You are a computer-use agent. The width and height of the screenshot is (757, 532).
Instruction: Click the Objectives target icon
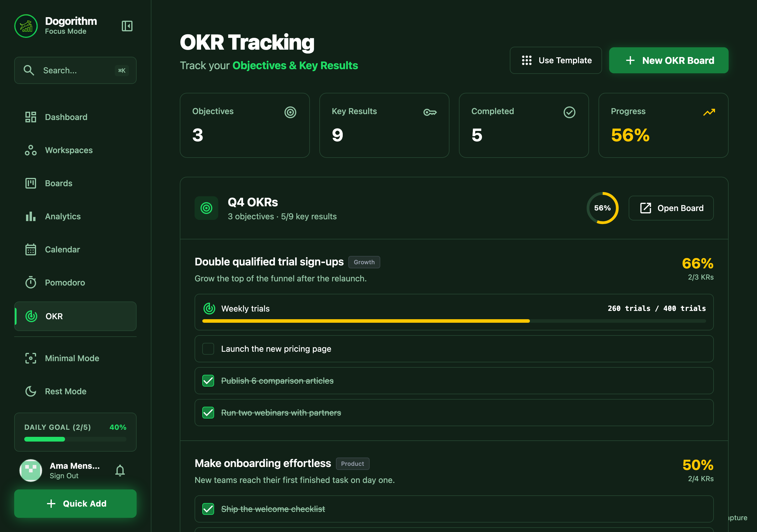pyautogui.click(x=290, y=112)
